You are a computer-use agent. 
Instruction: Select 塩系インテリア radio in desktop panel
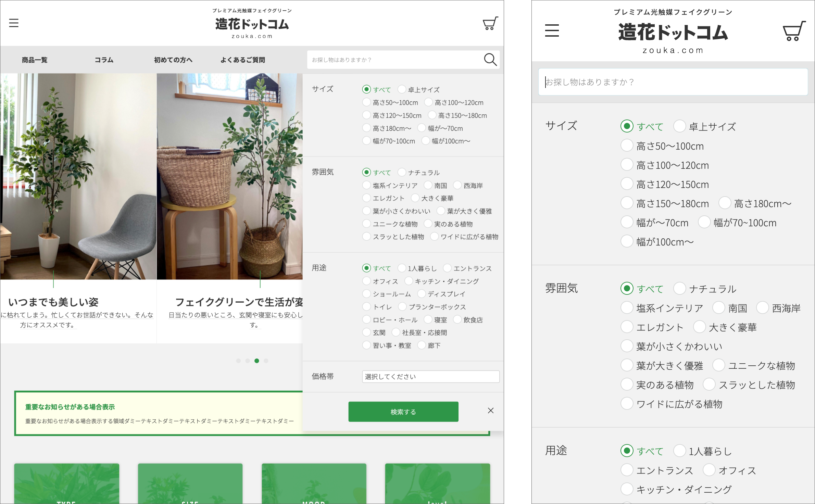click(x=366, y=185)
